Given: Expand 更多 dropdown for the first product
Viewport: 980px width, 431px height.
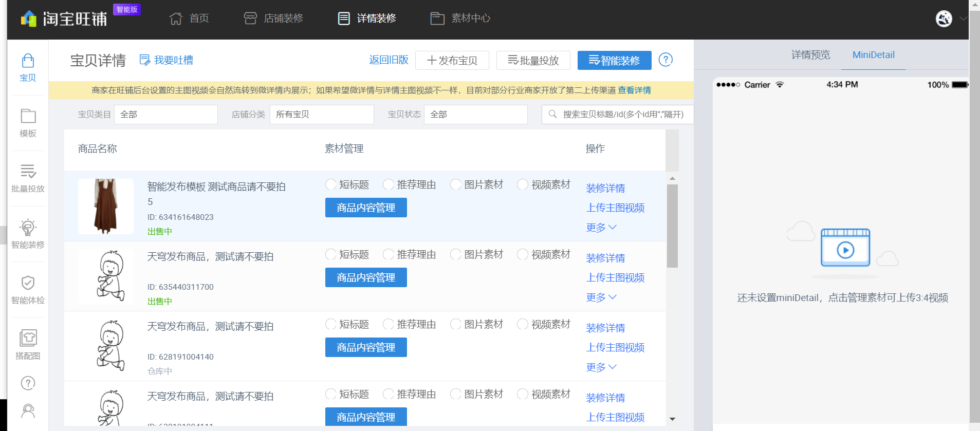Looking at the screenshot, I should [601, 227].
